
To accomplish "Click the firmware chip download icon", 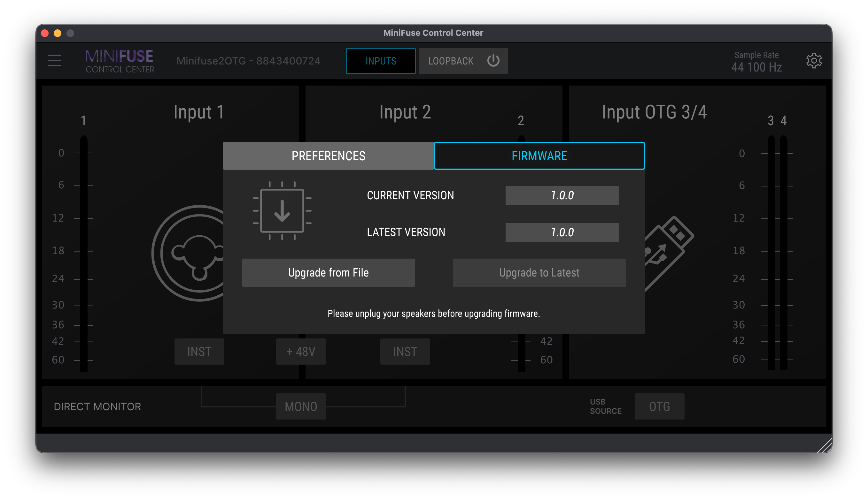I will click(282, 211).
